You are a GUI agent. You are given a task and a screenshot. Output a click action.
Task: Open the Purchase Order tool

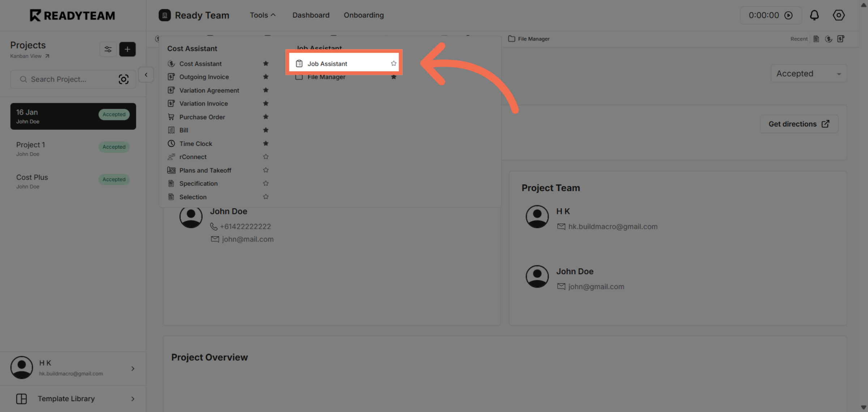(x=202, y=117)
